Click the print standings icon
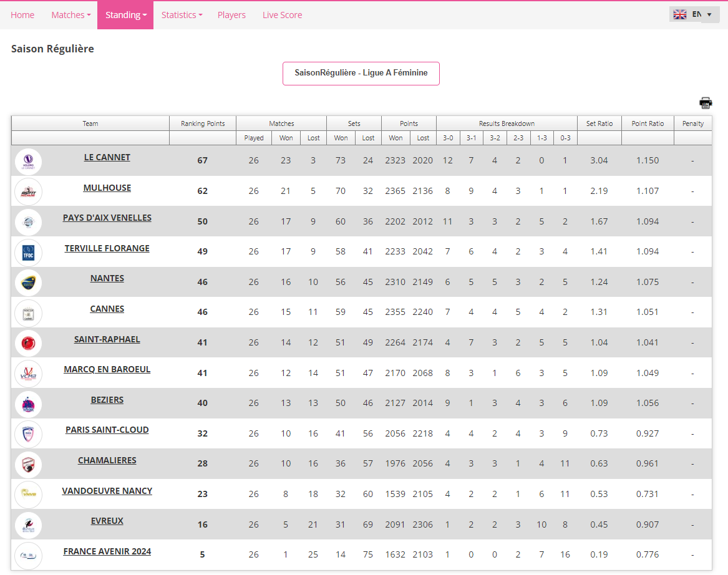728x575 pixels. [x=706, y=103]
